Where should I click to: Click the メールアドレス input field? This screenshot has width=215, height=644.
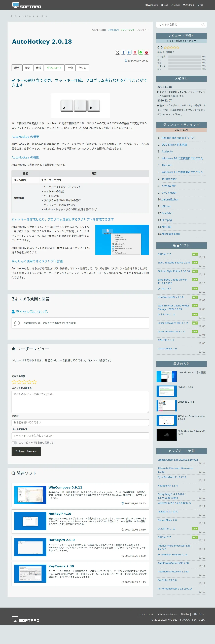click(x=80, y=436)
